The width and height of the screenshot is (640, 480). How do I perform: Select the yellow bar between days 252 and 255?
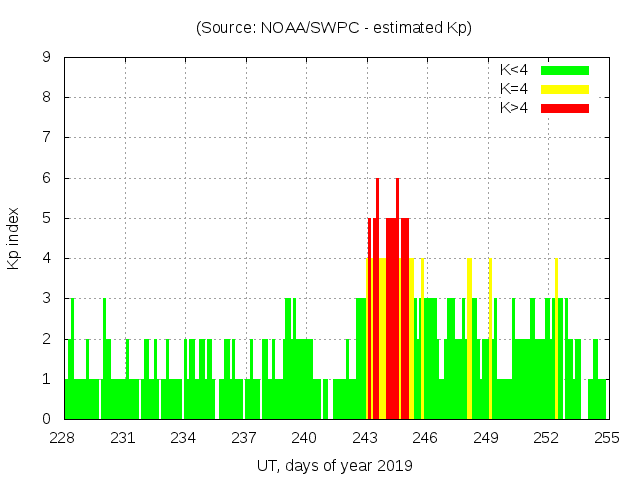click(556, 340)
